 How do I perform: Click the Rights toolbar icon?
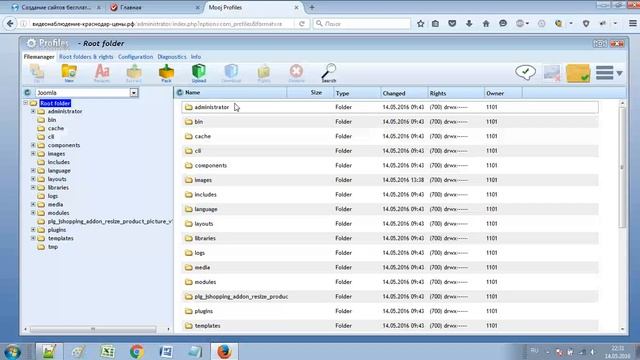[264, 73]
